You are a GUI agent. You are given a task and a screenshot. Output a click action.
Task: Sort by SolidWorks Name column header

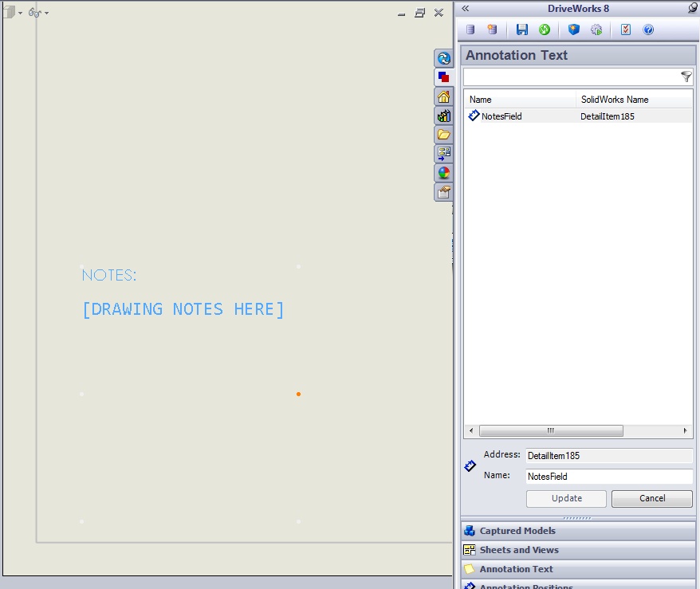tap(635, 100)
